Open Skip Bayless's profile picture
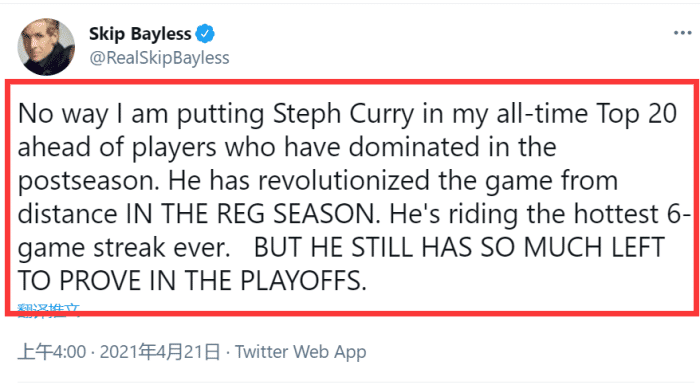Image resolution: width=700 pixels, height=385 pixels. 46,46
